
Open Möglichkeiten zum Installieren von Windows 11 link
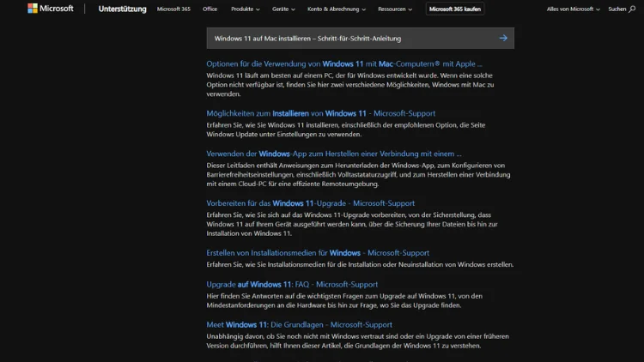click(321, 113)
